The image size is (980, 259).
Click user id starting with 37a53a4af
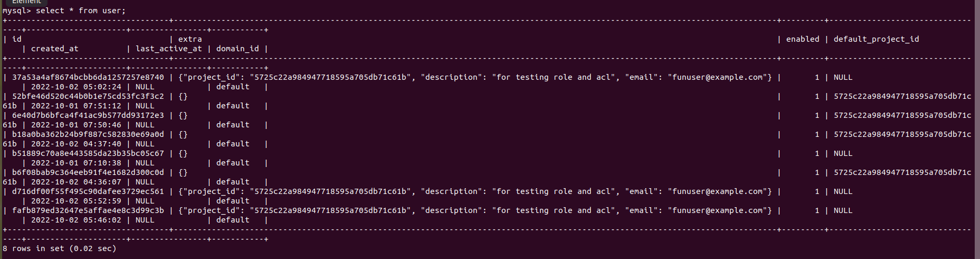point(88,77)
